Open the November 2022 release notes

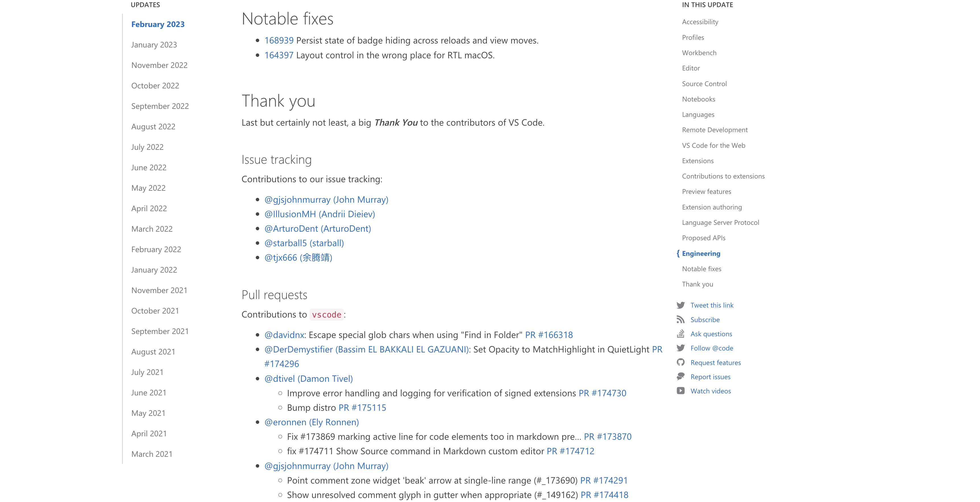(x=159, y=65)
